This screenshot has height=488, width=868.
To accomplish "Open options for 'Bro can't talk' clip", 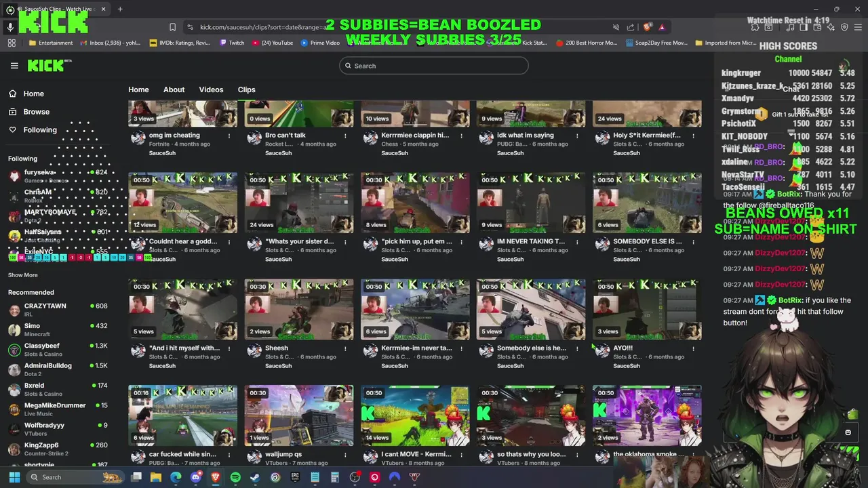I will tap(345, 136).
